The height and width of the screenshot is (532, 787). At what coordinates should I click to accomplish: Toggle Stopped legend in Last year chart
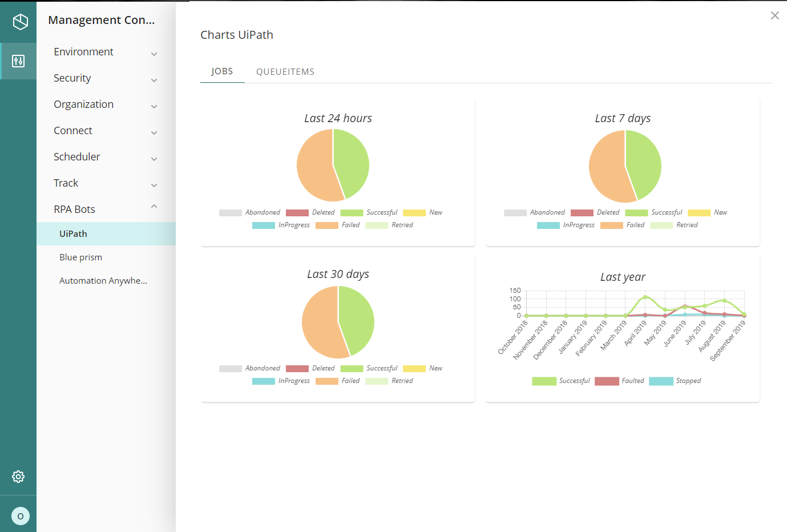click(675, 381)
